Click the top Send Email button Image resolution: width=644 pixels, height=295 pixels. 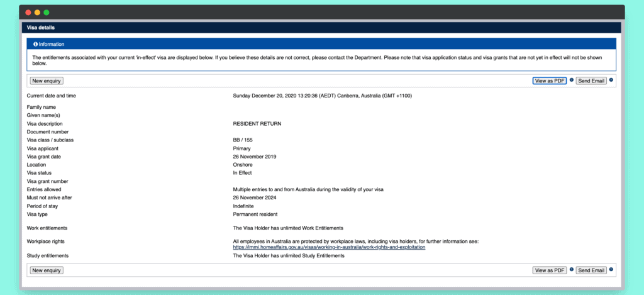point(591,81)
